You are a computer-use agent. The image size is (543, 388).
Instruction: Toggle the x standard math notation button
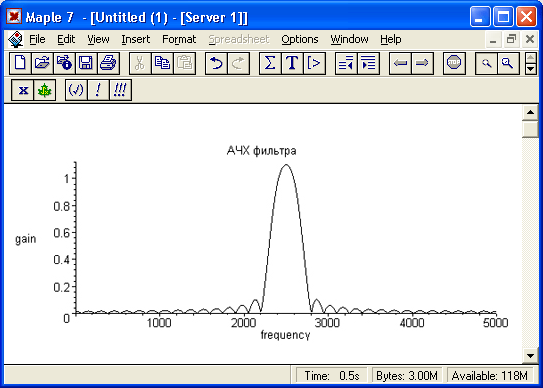coord(23,90)
